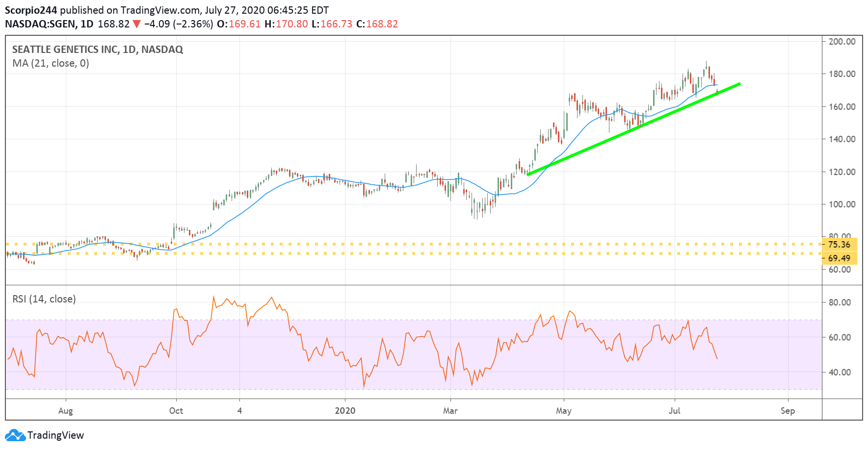
Task: Click the RSI 60.00 axis label
Action: 840,337
